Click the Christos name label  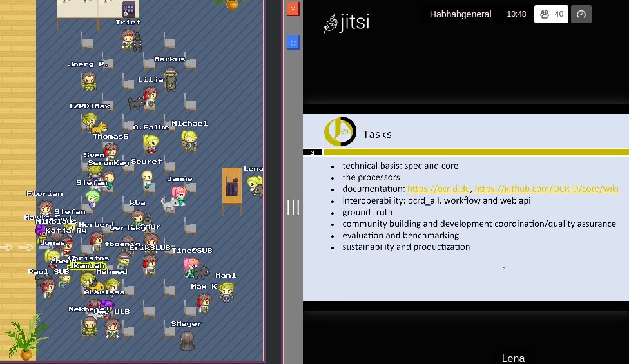pos(88,258)
